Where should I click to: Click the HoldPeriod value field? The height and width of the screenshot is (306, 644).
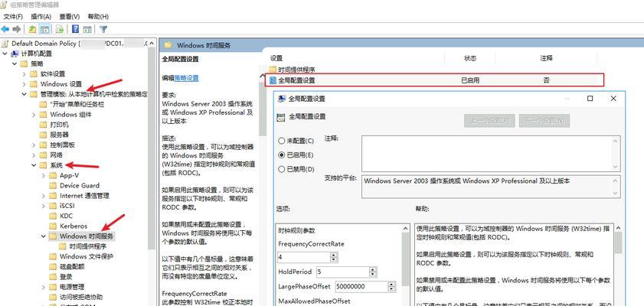pos(342,272)
